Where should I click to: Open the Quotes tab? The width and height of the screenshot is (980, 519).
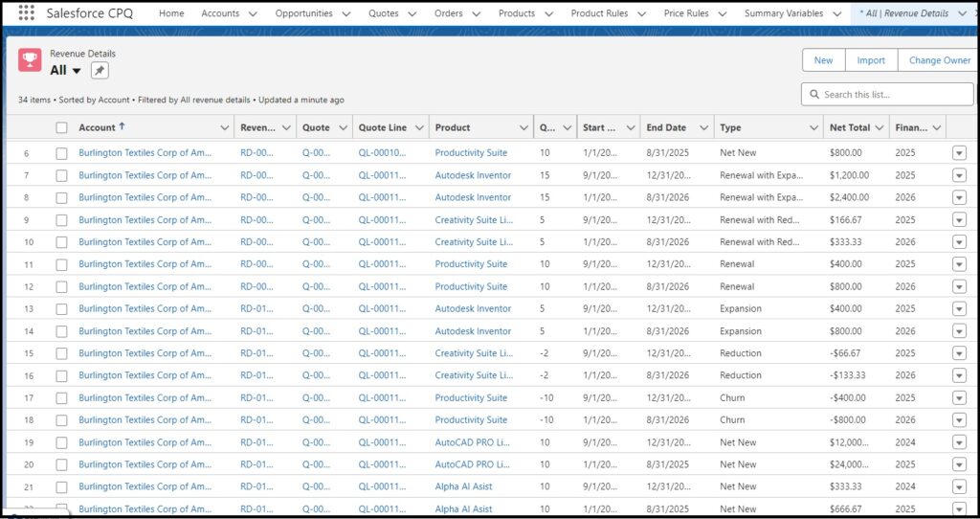click(383, 13)
